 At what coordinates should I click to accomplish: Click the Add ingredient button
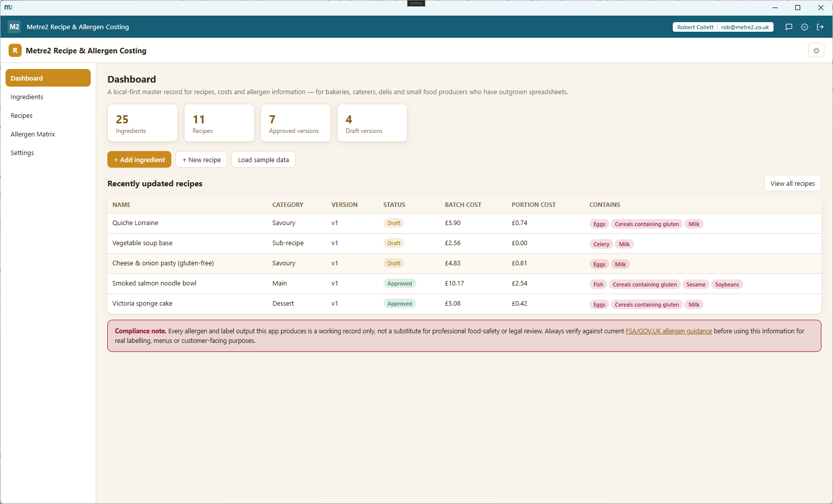point(140,160)
